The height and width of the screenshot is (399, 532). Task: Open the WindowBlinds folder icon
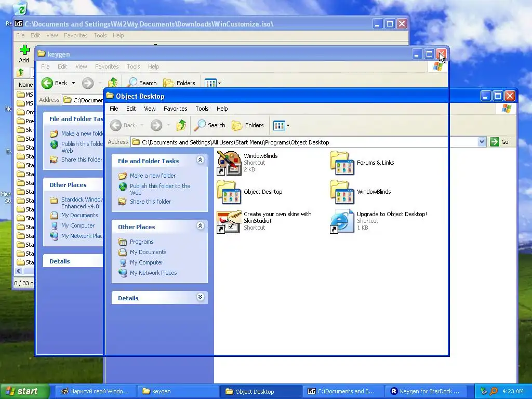point(342,192)
